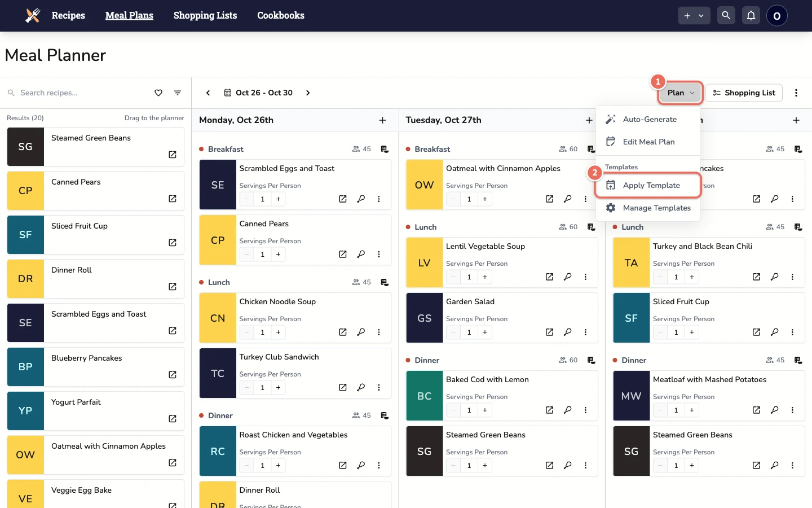Screen dimensions: 812x508
Task: Open Monday Breakfast meal notes icon
Action: pyautogui.click(x=385, y=149)
